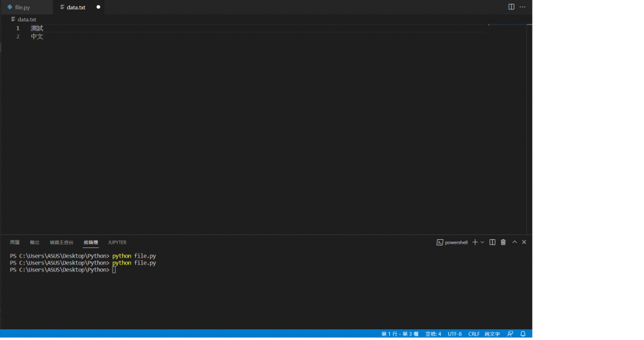Kill terminal with trash icon
Screen dimensions: 644x340
[503, 242]
